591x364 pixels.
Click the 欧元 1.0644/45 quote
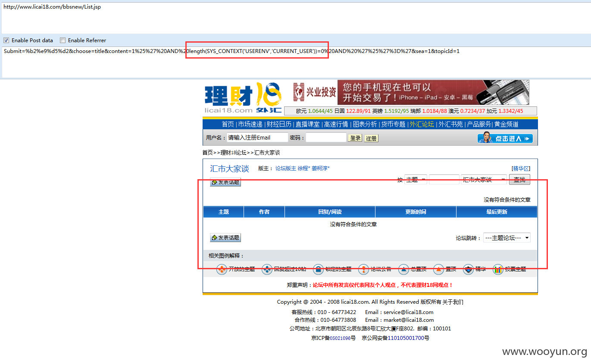[x=314, y=111]
